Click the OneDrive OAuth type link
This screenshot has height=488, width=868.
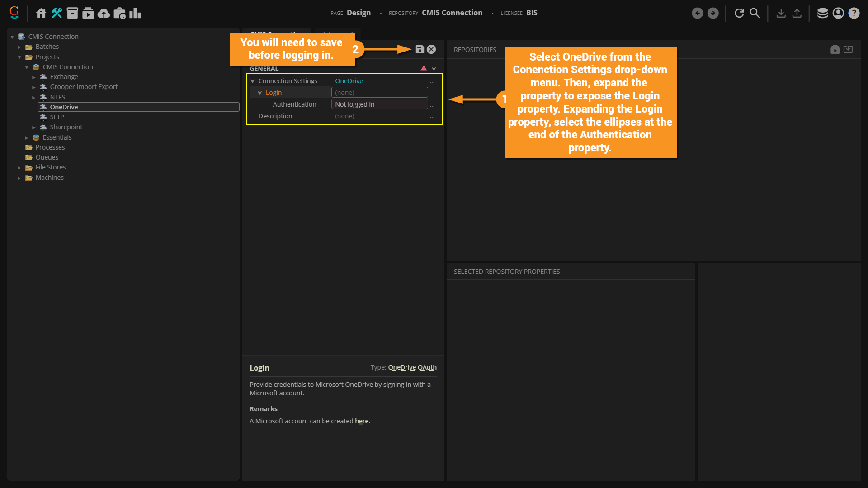pos(412,367)
